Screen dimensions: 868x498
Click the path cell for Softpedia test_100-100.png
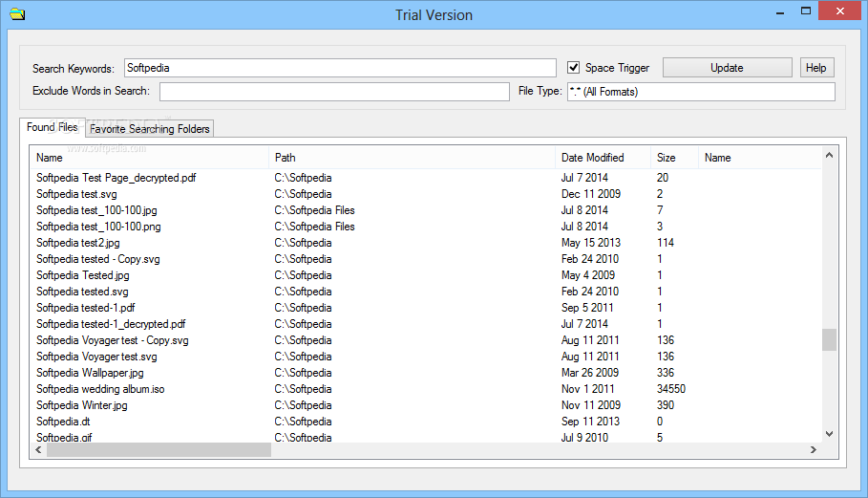tap(314, 226)
